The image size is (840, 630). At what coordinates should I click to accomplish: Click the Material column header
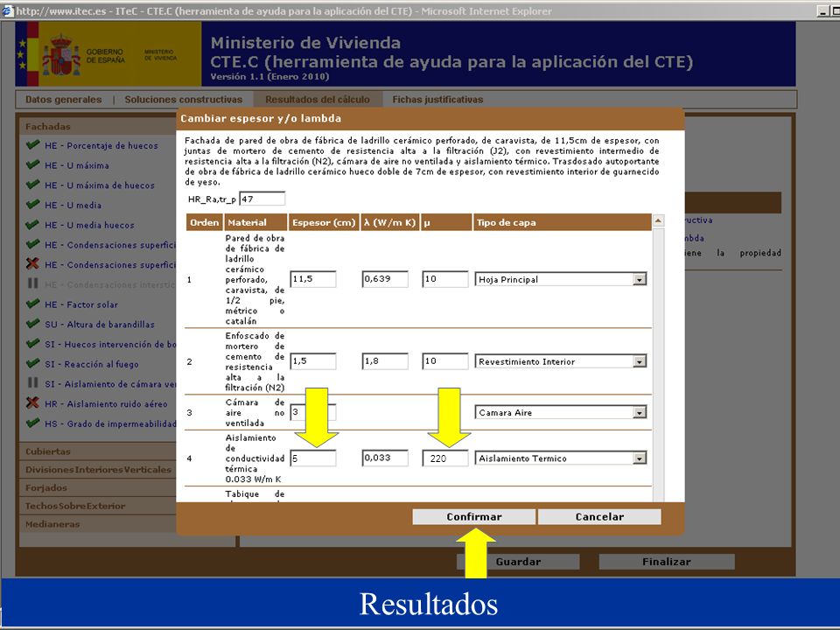pos(255,222)
